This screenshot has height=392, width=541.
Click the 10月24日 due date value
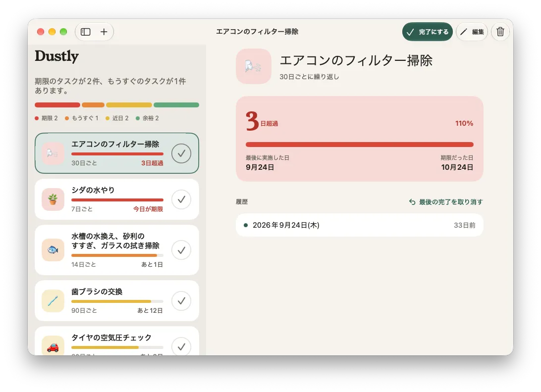(457, 167)
